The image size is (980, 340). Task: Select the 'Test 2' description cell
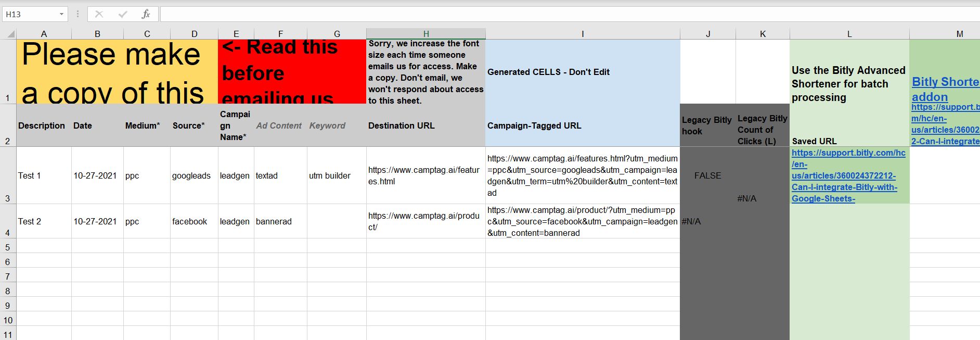[44, 221]
